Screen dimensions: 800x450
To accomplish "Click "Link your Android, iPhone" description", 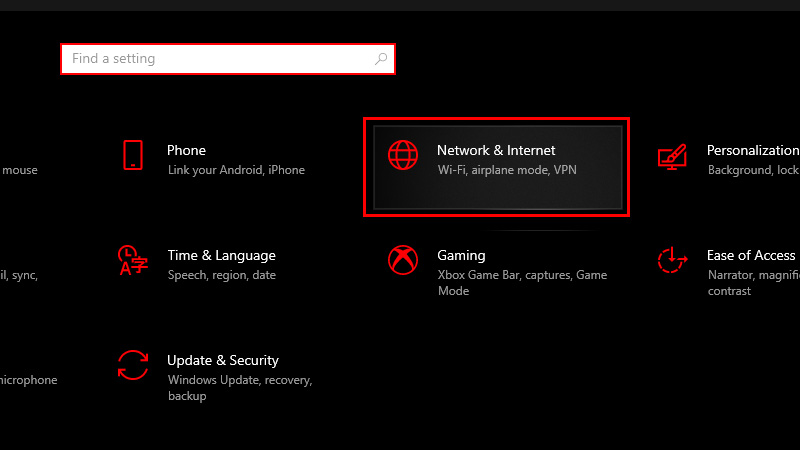I will [x=236, y=170].
